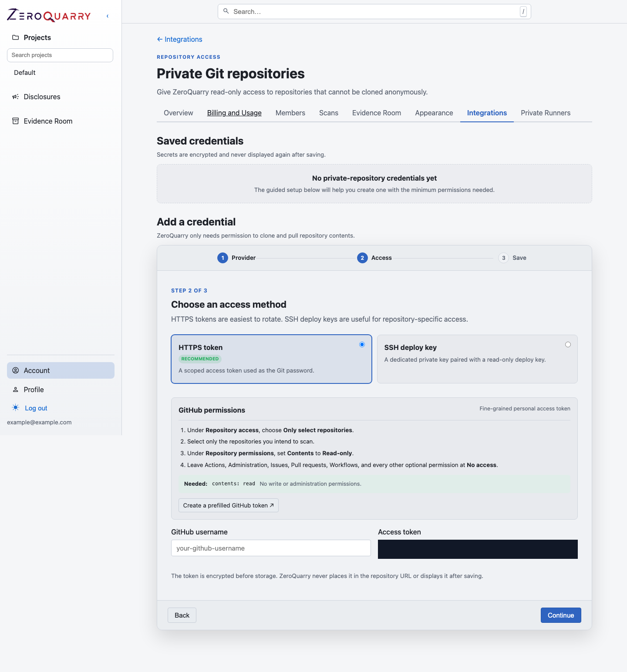Click the example@example.com text

[x=39, y=422]
